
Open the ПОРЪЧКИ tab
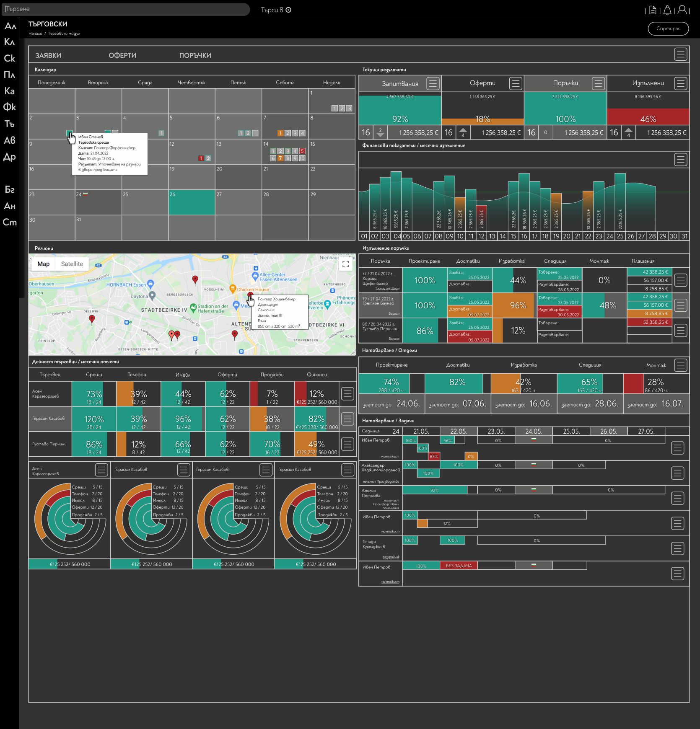coord(195,55)
